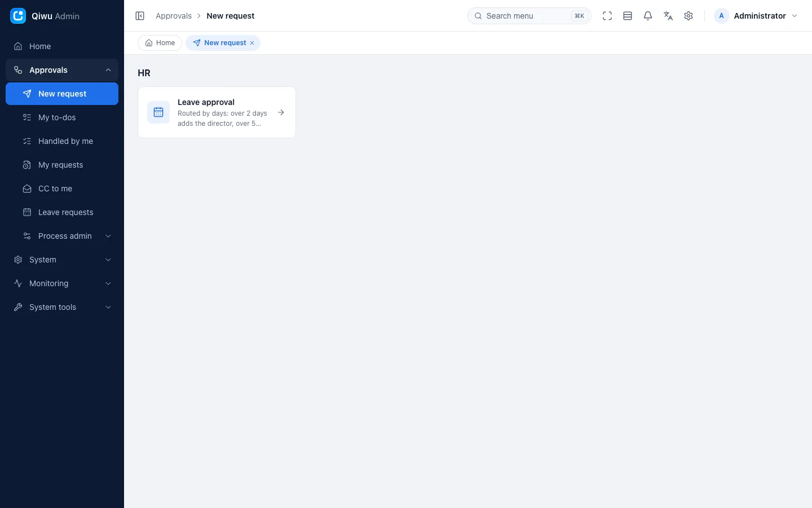Viewport: 812px width, 508px height.
Task: Click the Leave requests calendar icon in sidebar
Action: point(27,212)
